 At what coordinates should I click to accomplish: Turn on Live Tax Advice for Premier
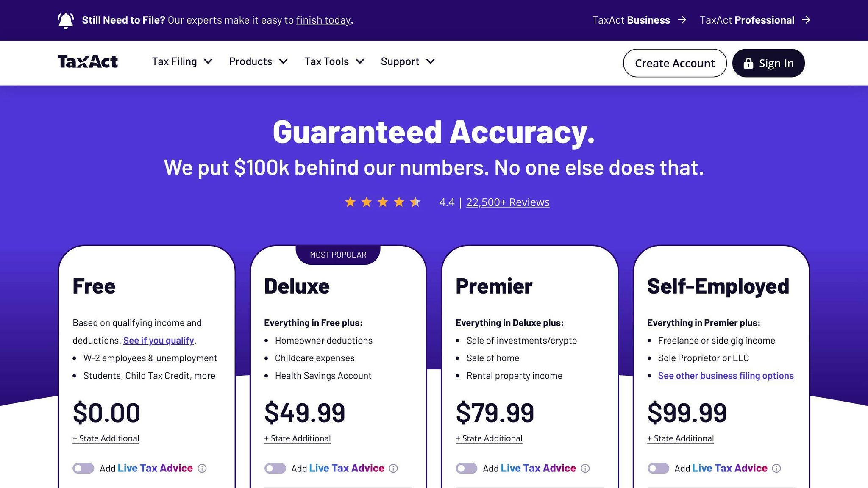pyautogui.click(x=467, y=468)
